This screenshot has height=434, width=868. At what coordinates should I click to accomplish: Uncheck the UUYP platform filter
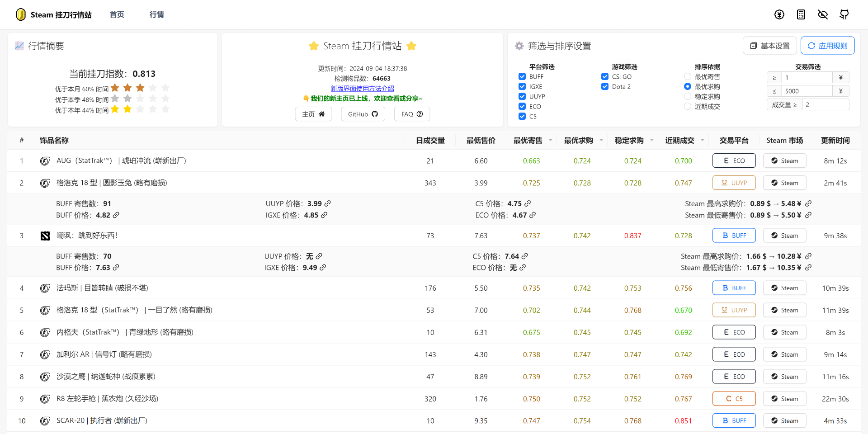(x=522, y=97)
